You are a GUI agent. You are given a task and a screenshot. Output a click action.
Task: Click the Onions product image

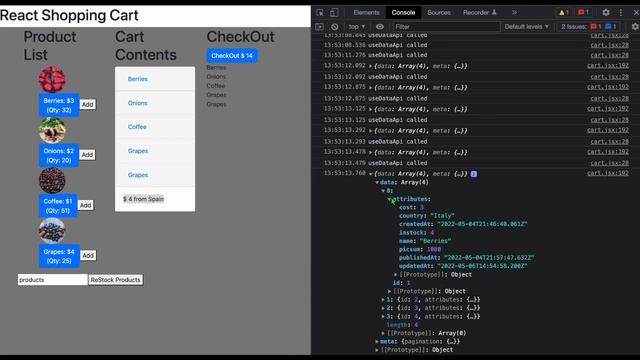click(x=52, y=130)
